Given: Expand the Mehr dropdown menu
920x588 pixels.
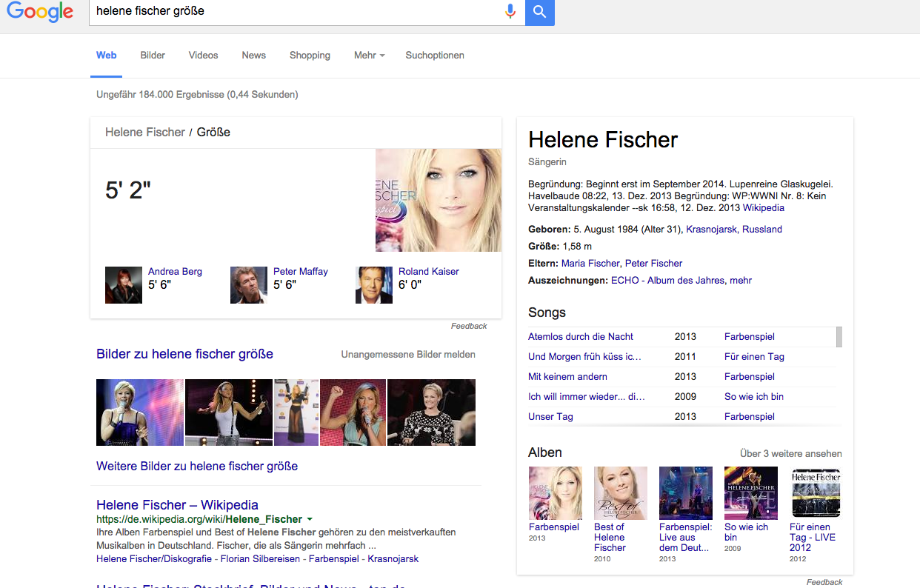Looking at the screenshot, I should (369, 56).
